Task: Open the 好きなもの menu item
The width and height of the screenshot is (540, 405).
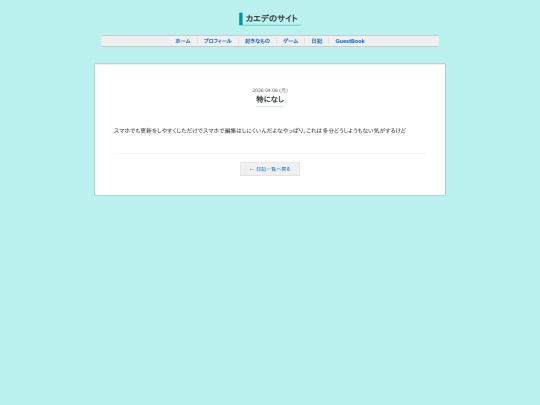Action: [x=257, y=41]
